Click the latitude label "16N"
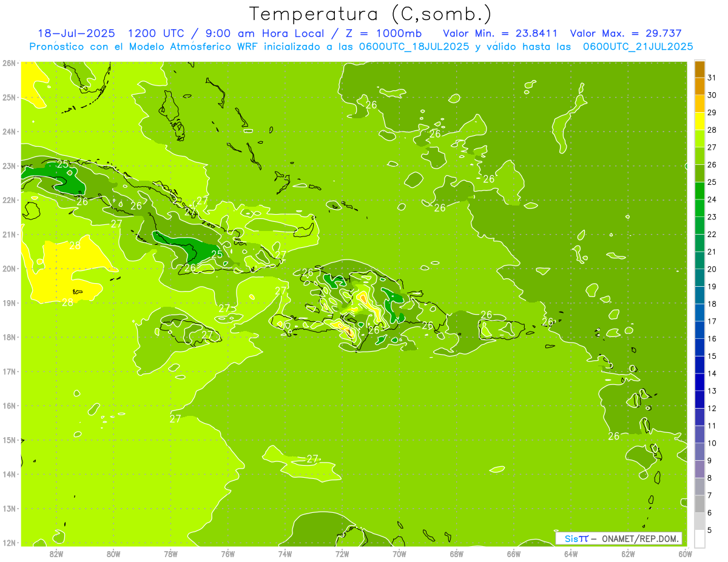 click(8, 406)
